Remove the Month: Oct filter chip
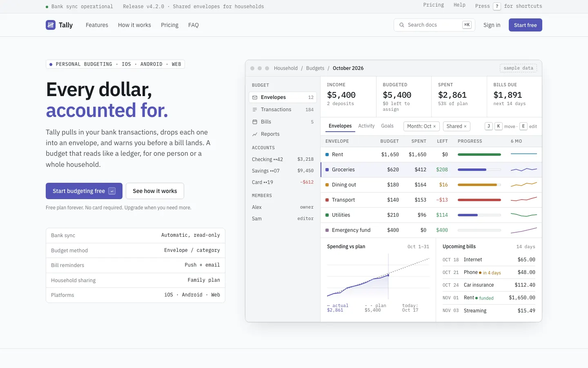This screenshot has height=368, width=588. (434, 126)
